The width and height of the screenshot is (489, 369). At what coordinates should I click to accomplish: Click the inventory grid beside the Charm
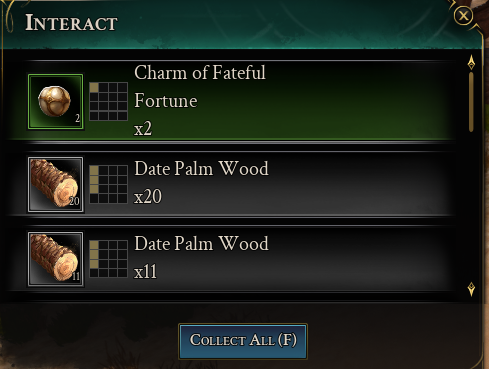click(x=109, y=101)
